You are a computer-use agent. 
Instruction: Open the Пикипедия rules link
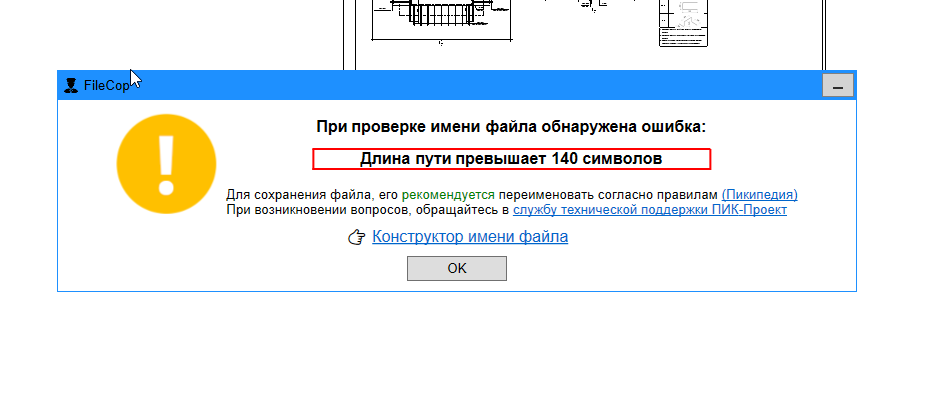759,195
